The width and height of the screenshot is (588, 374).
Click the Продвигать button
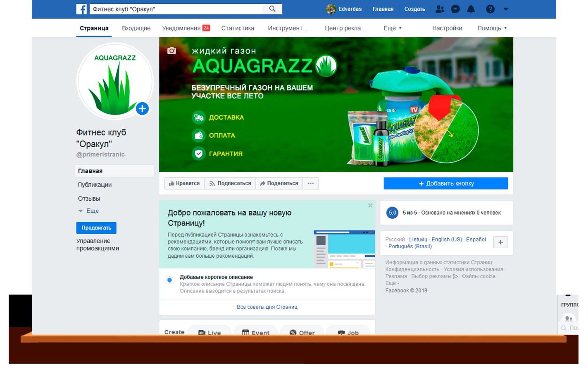[x=96, y=228]
